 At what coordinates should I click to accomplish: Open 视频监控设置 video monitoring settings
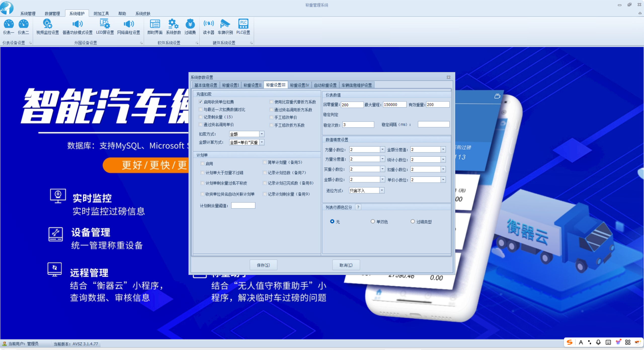pos(48,27)
